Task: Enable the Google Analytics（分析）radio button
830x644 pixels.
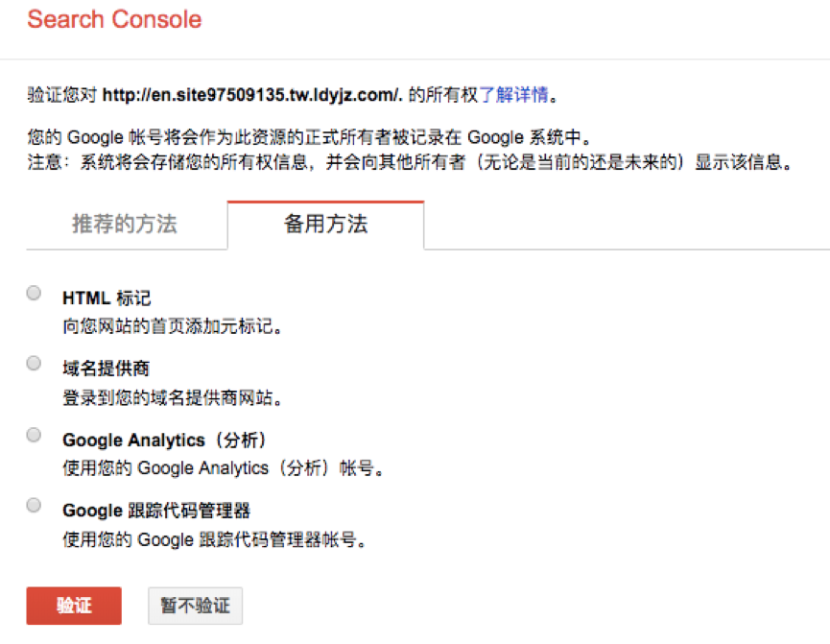Action: 35,435
